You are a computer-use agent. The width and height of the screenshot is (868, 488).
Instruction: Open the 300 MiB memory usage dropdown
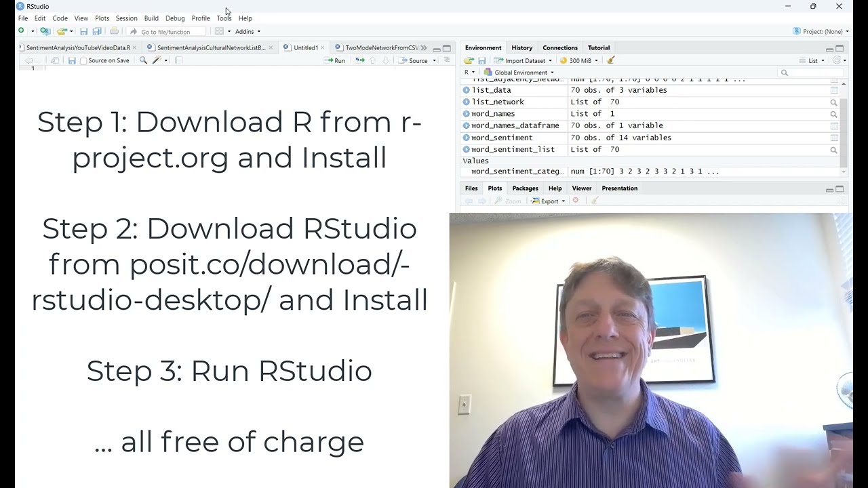click(579, 60)
